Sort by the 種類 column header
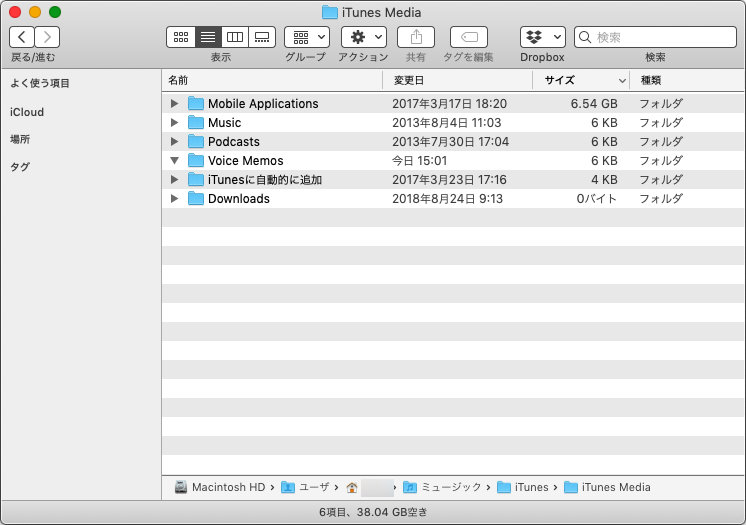Screen dimensions: 746x525 coord(687,80)
